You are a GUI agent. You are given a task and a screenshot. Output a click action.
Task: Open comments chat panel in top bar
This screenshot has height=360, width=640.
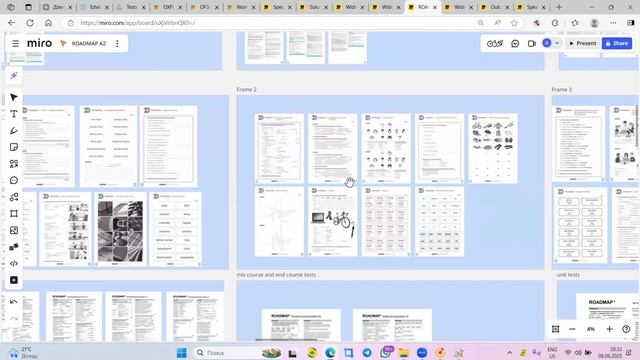click(x=515, y=43)
